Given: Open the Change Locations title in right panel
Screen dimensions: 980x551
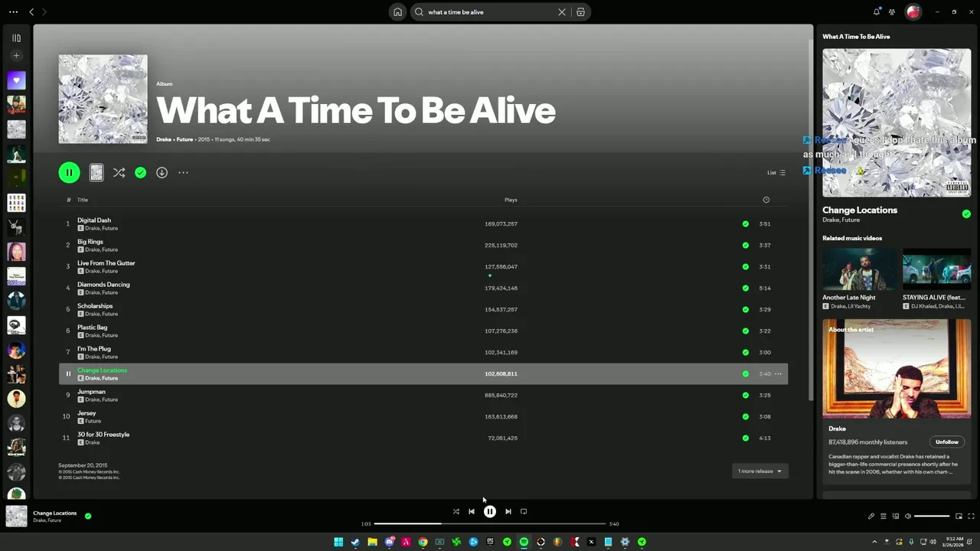Looking at the screenshot, I should coord(860,210).
